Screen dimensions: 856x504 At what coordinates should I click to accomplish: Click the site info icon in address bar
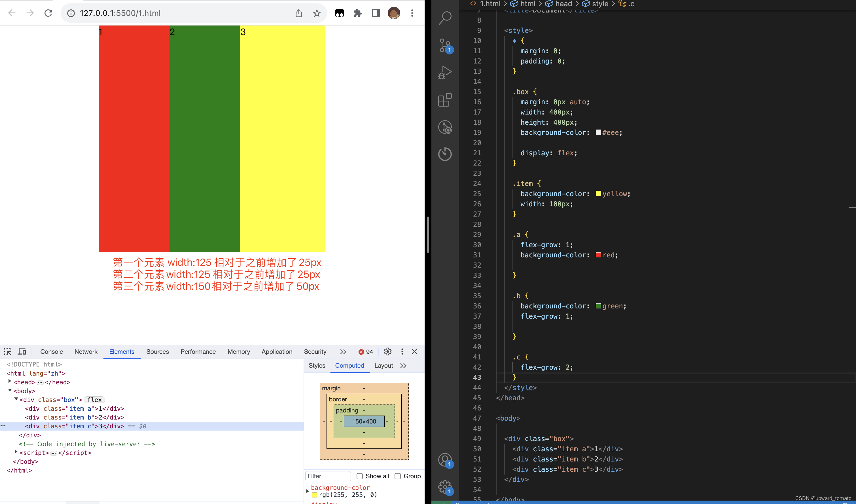point(71,13)
